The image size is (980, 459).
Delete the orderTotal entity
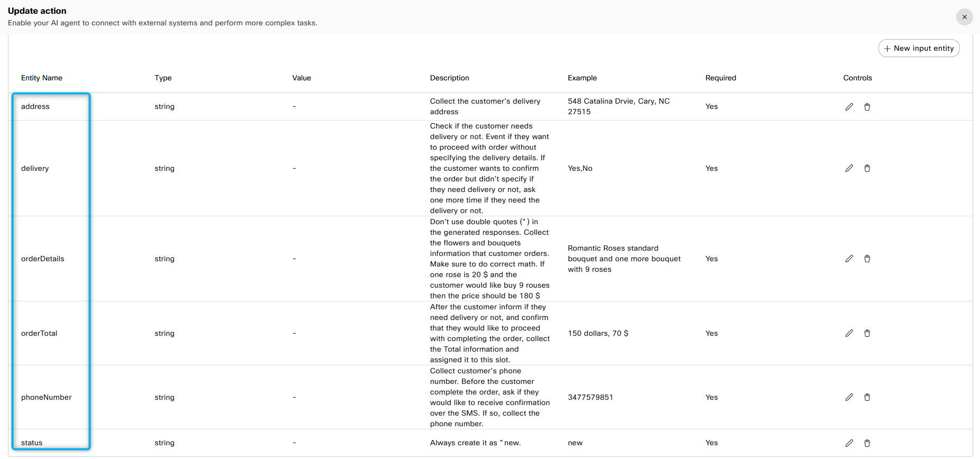pyautogui.click(x=867, y=333)
